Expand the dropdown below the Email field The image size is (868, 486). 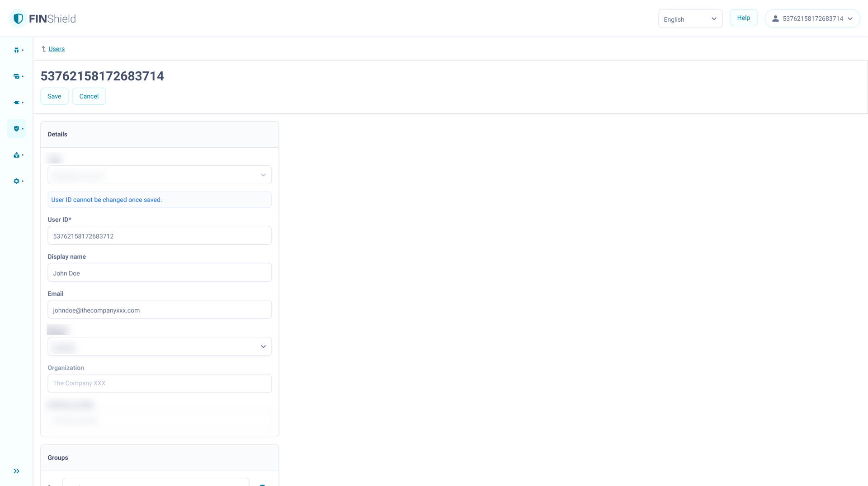pos(160,346)
